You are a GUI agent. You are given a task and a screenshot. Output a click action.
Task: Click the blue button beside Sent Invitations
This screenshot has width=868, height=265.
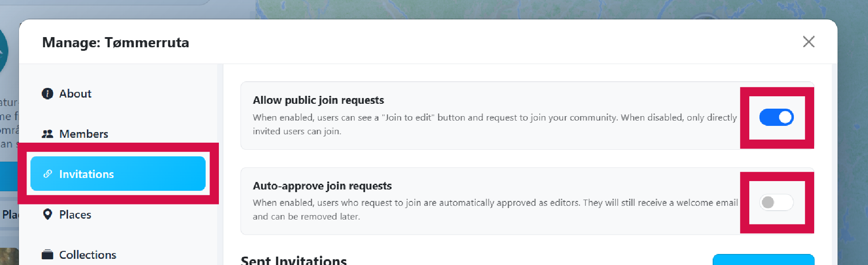point(763,260)
